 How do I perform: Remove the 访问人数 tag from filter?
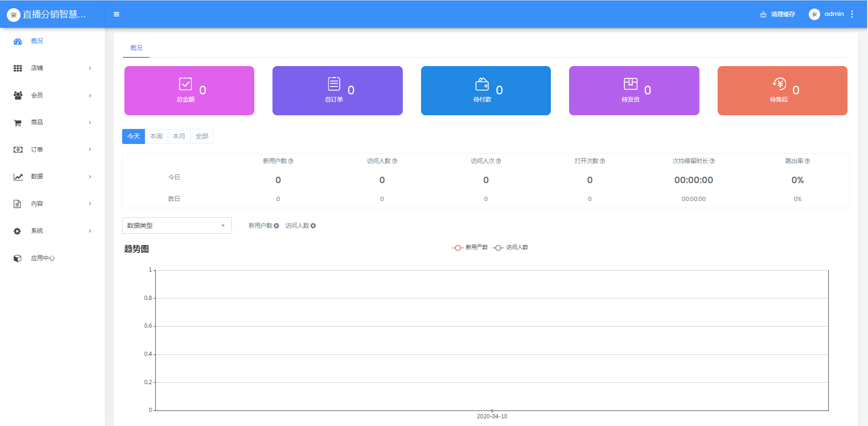pyautogui.click(x=313, y=226)
